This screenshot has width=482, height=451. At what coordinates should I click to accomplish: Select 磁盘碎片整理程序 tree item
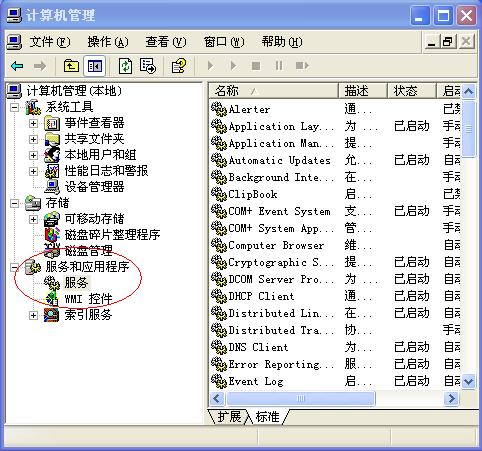pyautogui.click(x=112, y=235)
